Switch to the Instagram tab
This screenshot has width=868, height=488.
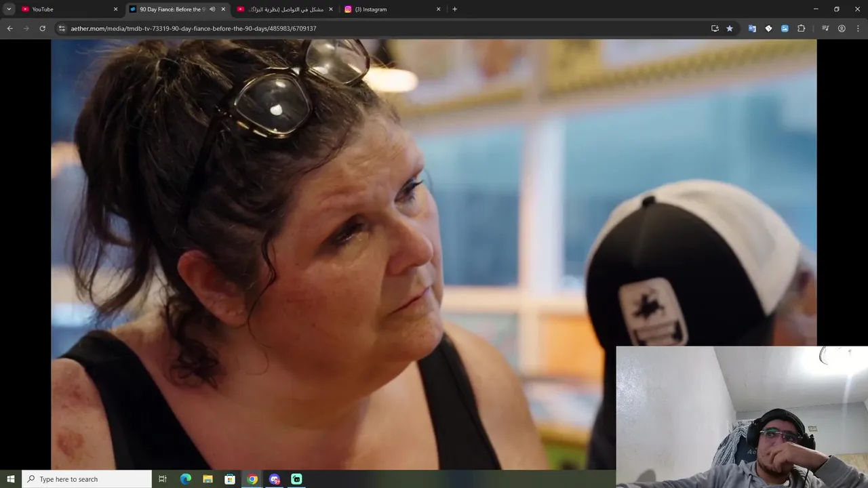[392, 9]
